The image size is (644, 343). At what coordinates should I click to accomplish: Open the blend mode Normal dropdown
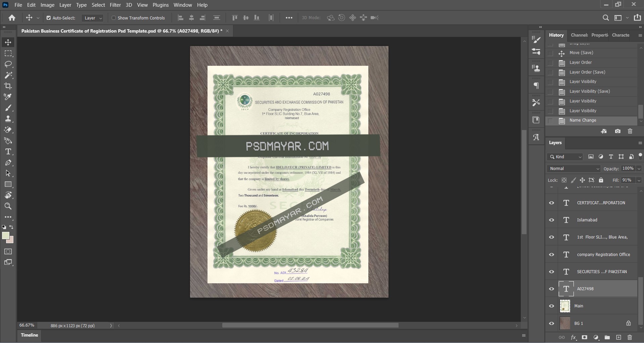(573, 169)
